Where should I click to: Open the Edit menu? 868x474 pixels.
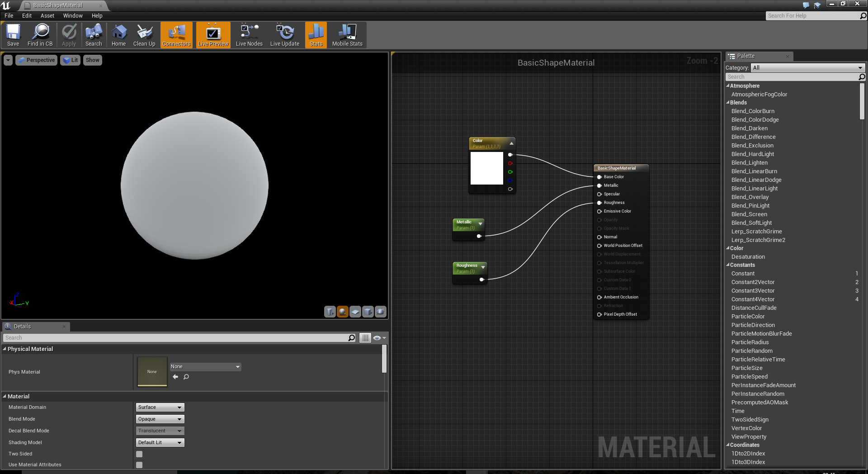[27, 15]
